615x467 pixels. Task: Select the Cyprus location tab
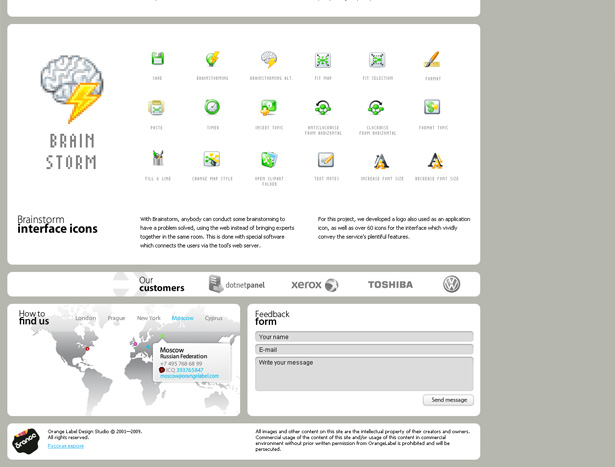(x=213, y=318)
